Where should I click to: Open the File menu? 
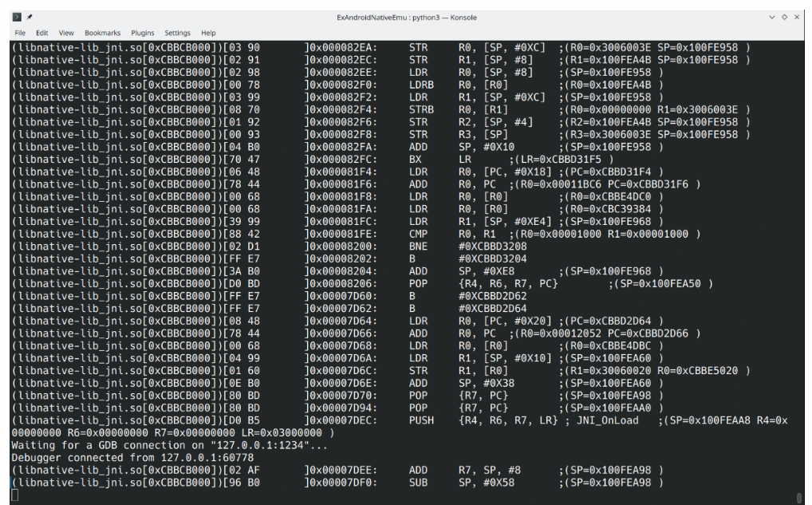click(20, 33)
